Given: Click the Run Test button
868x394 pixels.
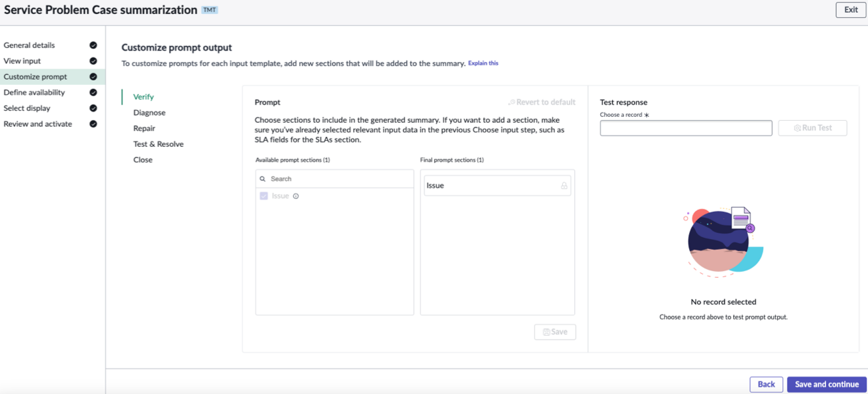Looking at the screenshot, I should coord(813,128).
